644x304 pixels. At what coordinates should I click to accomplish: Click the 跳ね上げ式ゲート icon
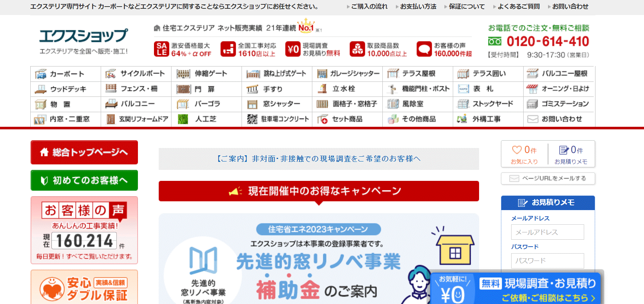pyautogui.click(x=253, y=74)
